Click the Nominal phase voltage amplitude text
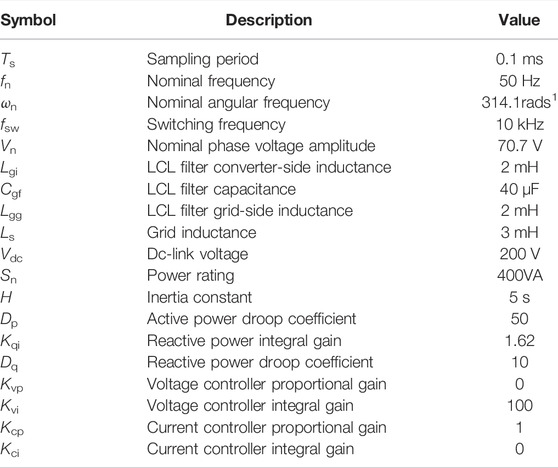 click(x=261, y=146)
